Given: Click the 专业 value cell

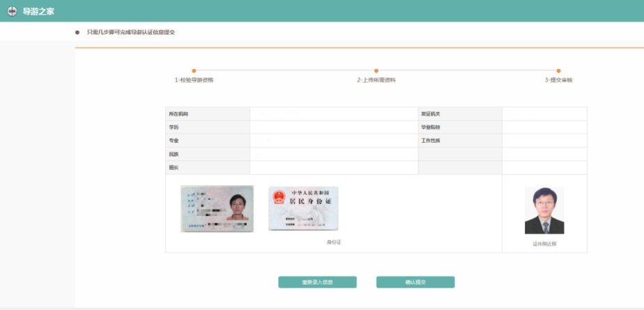Looking at the screenshot, I should (332, 141).
